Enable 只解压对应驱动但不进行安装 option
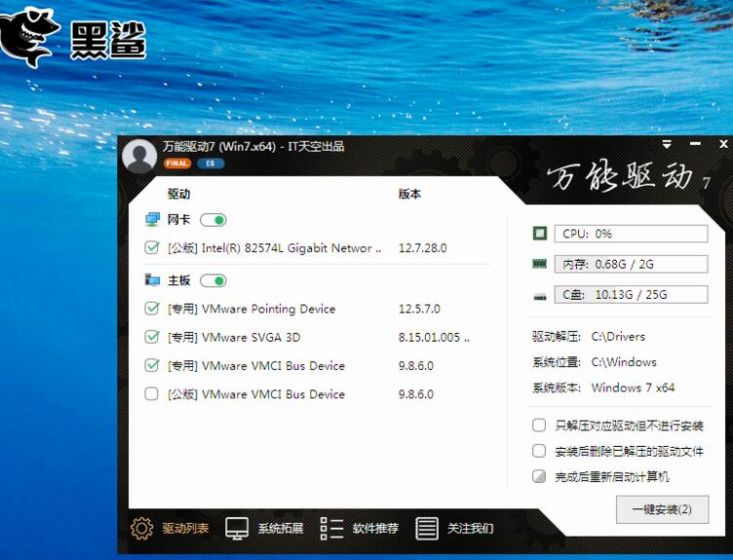The image size is (733, 560). click(x=539, y=426)
